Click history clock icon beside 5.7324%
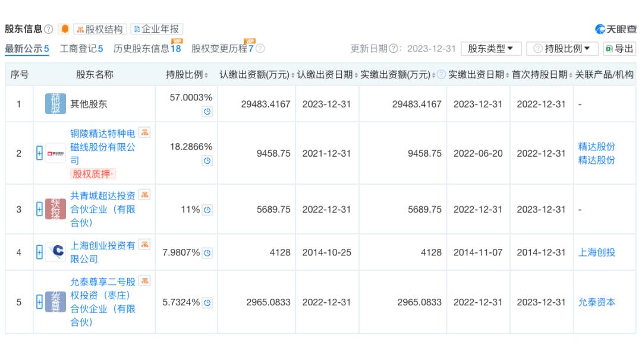This screenshot has height=364, width=642. [x=207, y=303]
